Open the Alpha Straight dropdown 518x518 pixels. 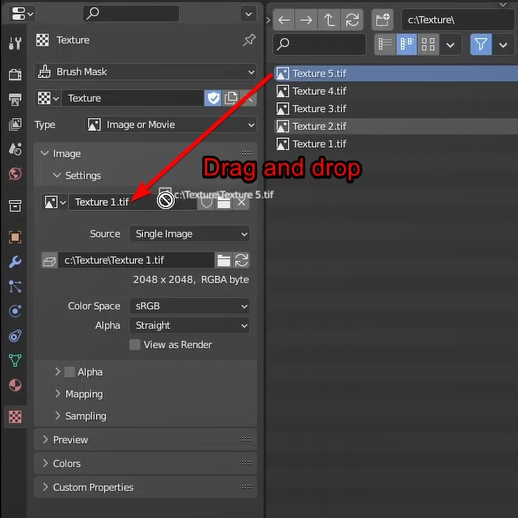pos(189,325)
